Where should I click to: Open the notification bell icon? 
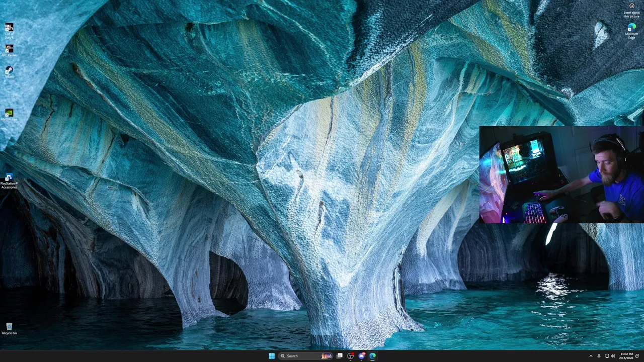pos(637,356)
